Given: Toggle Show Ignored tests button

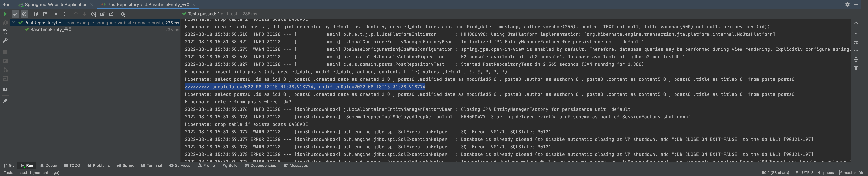Looking at the screenshot, I should tap(24, 14).
